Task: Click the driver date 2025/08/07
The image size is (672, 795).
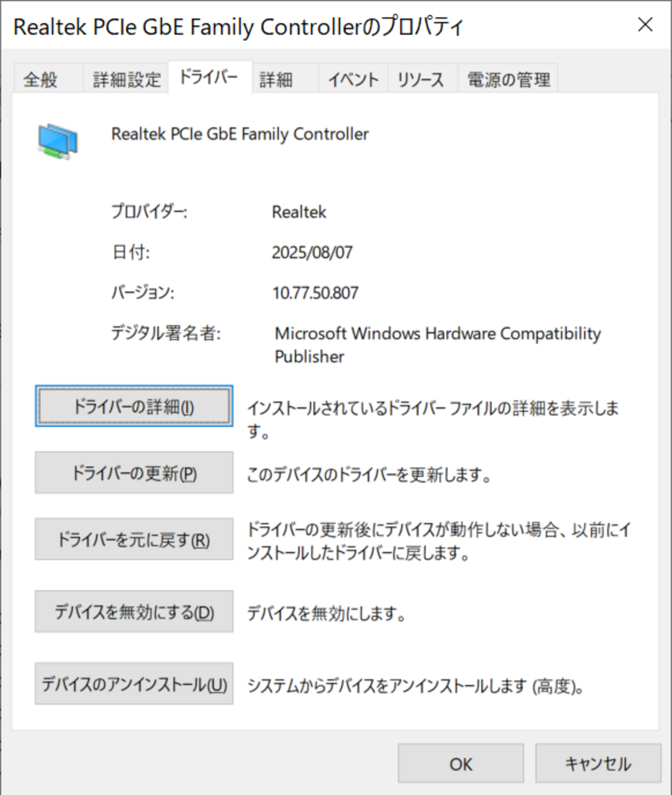Action: click(x=311, y=252)
